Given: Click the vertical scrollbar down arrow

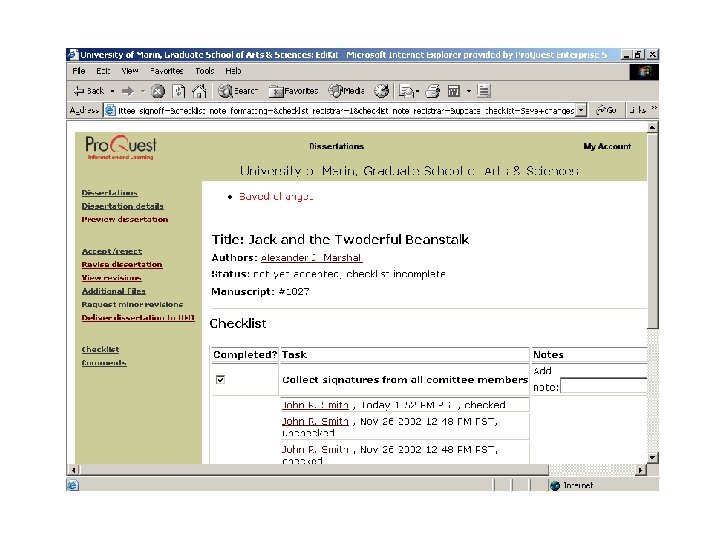Looking at the screenshot, I should 652,458.
